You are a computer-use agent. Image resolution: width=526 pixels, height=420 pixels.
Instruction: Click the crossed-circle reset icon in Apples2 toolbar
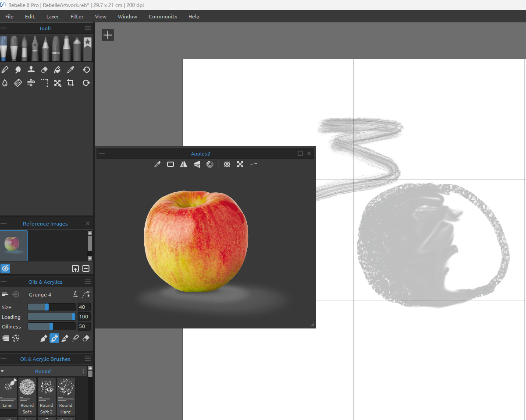(x=227, y=164)
